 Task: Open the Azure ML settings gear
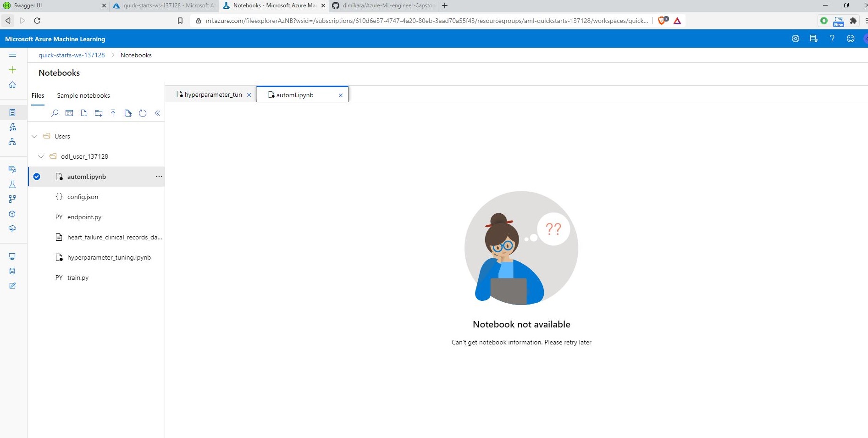point(796,39)
